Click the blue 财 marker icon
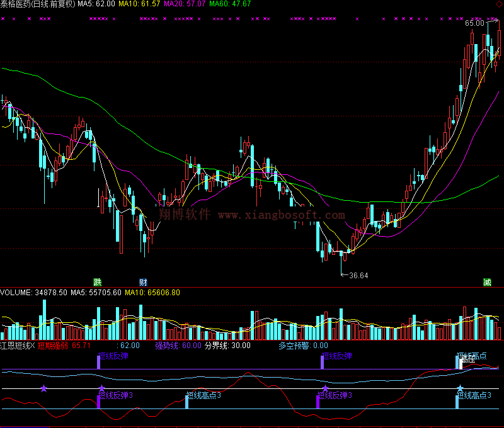The width and height of the screenshot is (504, 428). [143, 281]
